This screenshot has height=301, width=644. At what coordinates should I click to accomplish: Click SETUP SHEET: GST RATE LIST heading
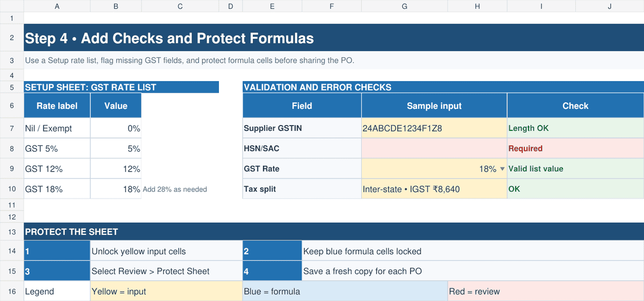[x=121, y=87]
